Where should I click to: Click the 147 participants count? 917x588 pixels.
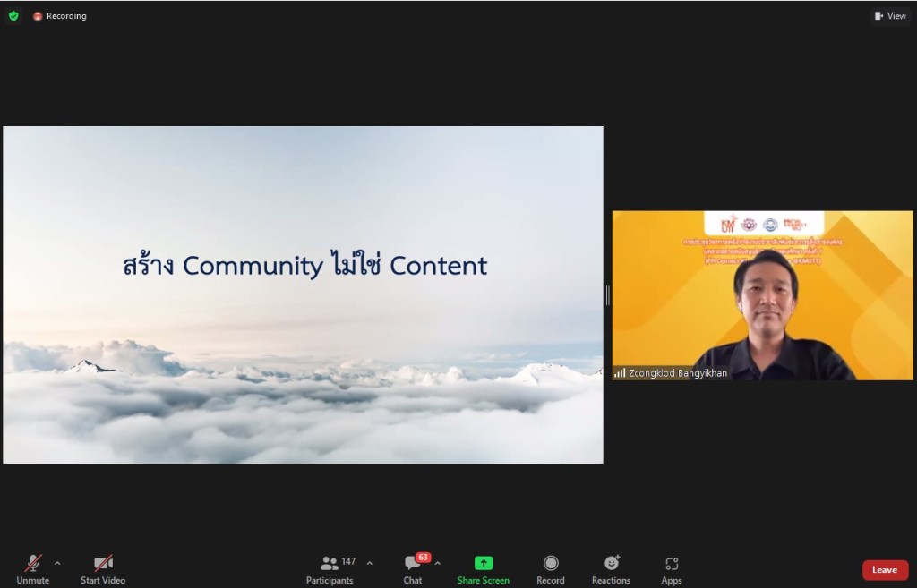[348, 561]
